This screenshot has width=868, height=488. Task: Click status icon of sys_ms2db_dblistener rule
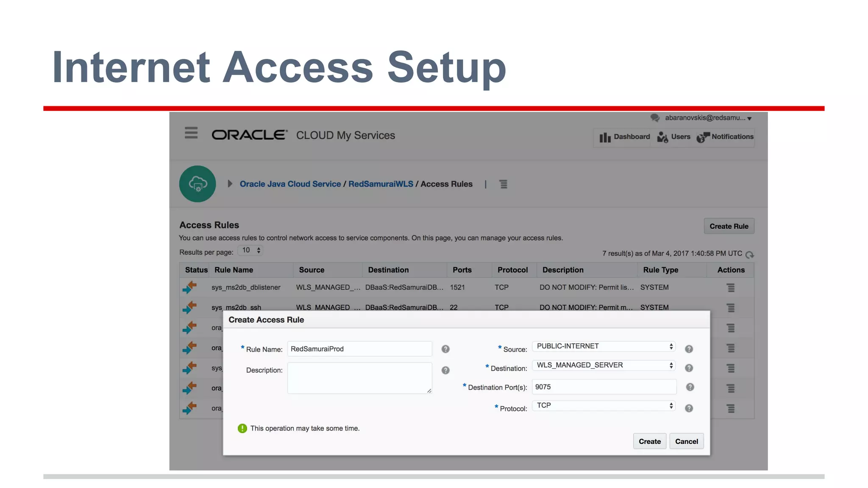(x=189, y=287)
